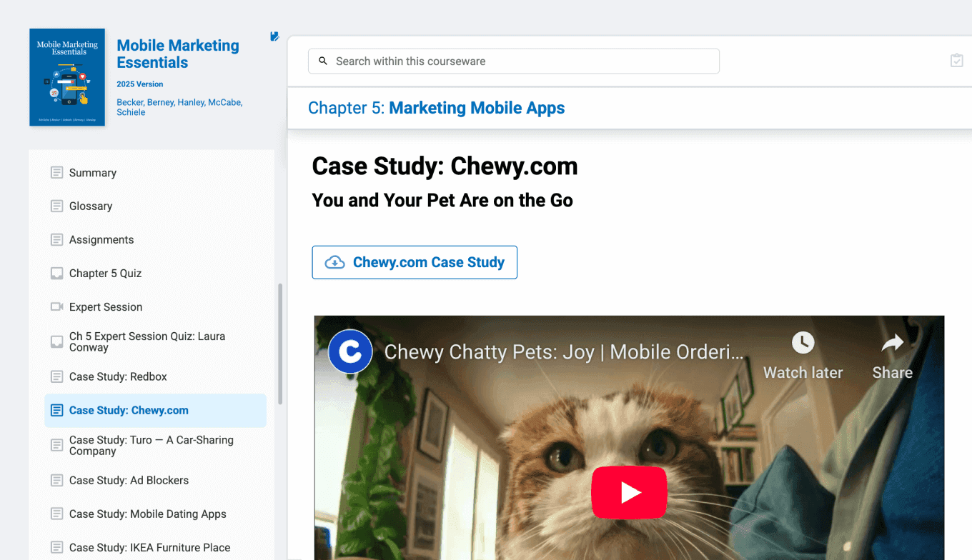972x560 pixels.
Task: Click the magnifier icon in the search bar
Action: point(323,61)
